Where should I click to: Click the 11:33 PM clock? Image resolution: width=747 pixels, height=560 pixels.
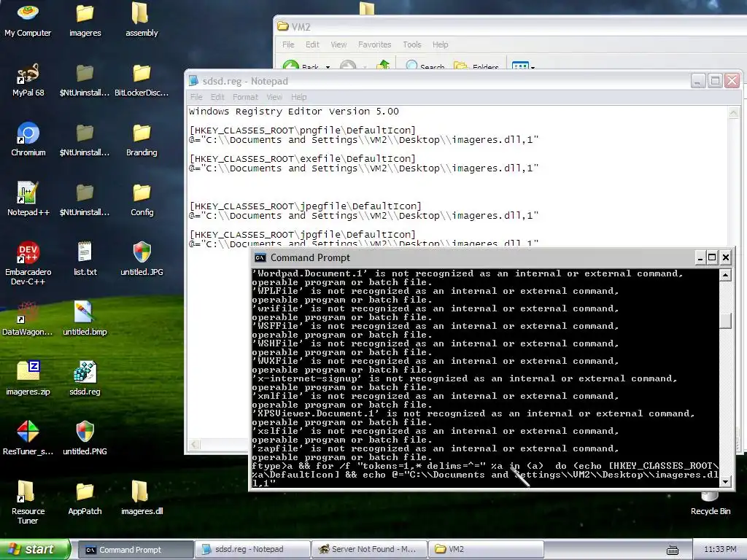click(720, 550)
